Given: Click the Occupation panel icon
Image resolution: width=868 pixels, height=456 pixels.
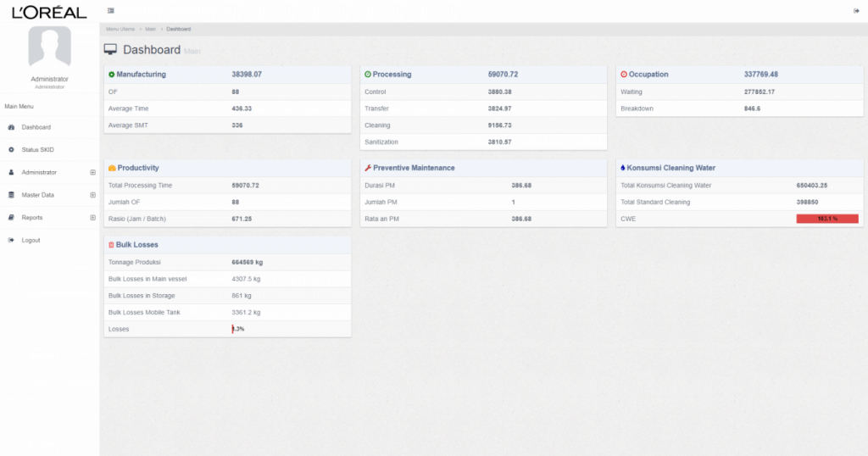Looking at the screenshot, I should pyautogui.click(x=624, y=75).
